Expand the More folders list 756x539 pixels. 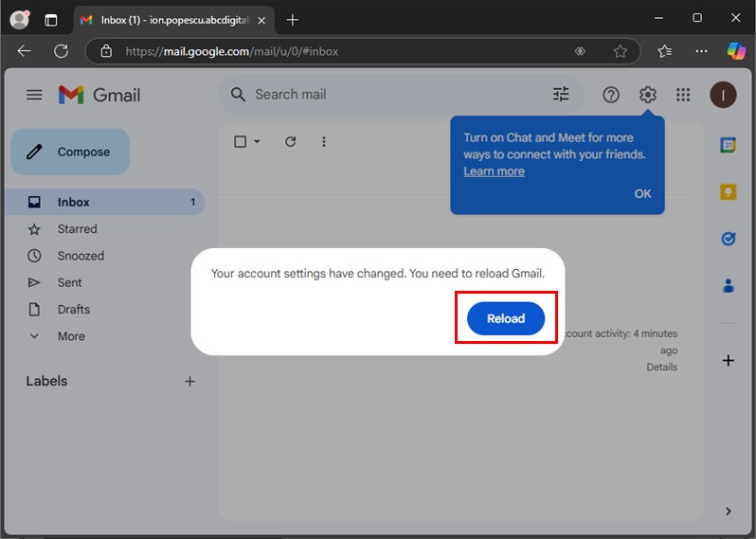(x=70, y=336)
